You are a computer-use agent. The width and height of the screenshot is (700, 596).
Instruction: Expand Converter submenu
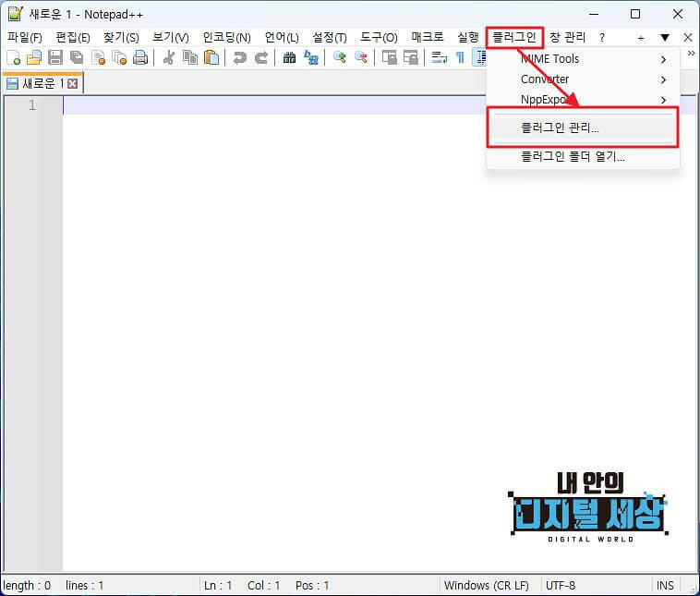click(583, 79)
